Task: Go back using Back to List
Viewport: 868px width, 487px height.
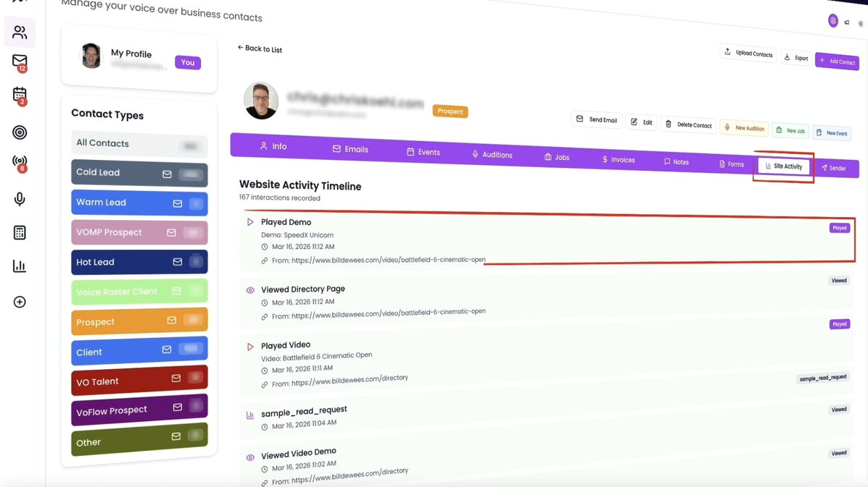Action: pos(260,48)
